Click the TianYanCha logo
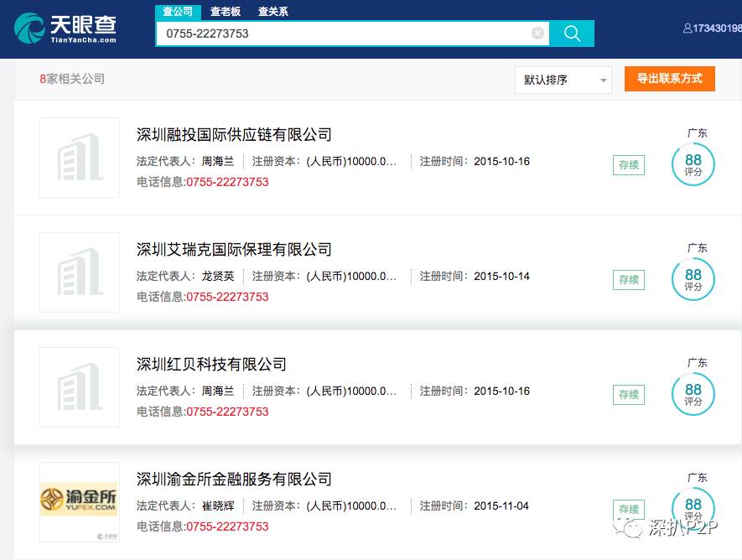The height and width of the screenshot is (560, 742). coord(65,29)
